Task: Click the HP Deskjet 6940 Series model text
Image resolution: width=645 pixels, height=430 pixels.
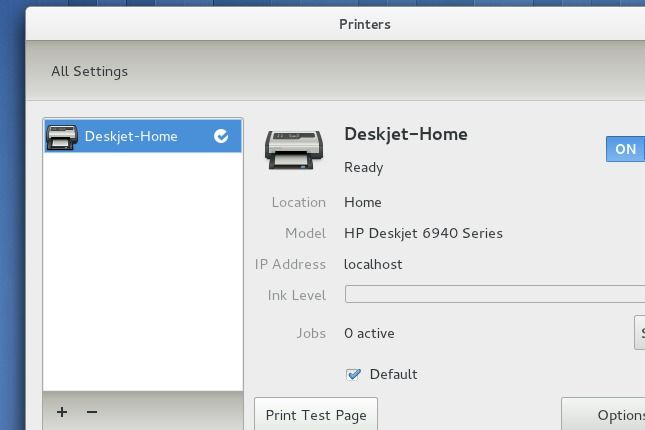Action: [x=423, y=233]
